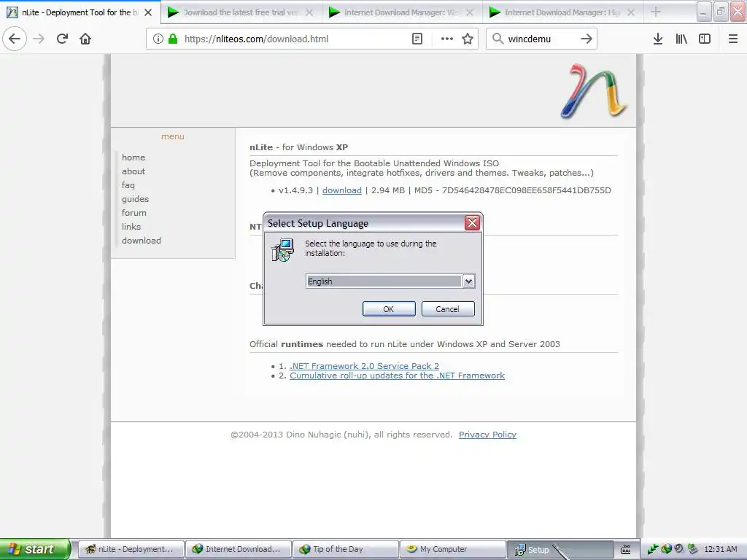Open the Privacy Policy link
This screenshot has width=747, height=560.
[x=487, y=435]
